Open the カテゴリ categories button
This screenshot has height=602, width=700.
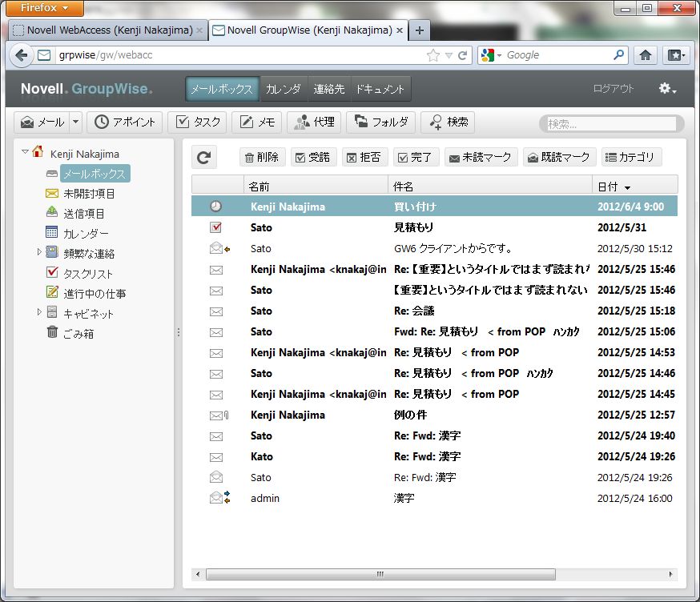tap(630, 157)
